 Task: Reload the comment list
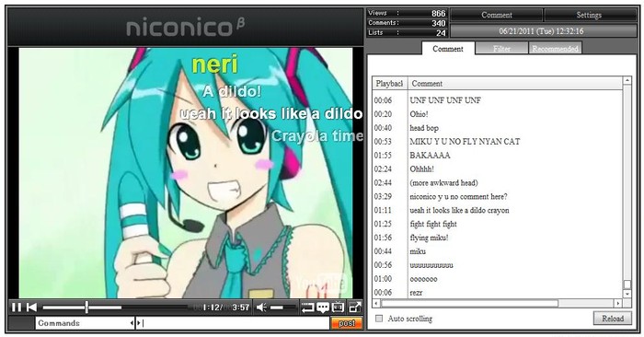tap(613, 319)
